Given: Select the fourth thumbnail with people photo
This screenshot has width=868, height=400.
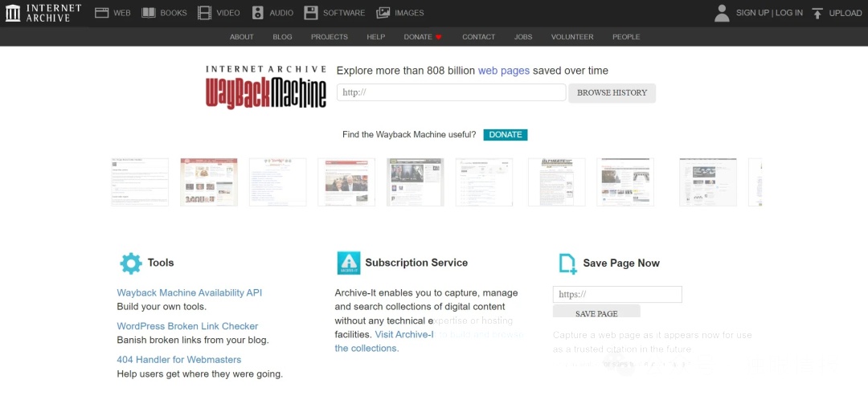Looking at the screenshot, I should tap(346, 182).
